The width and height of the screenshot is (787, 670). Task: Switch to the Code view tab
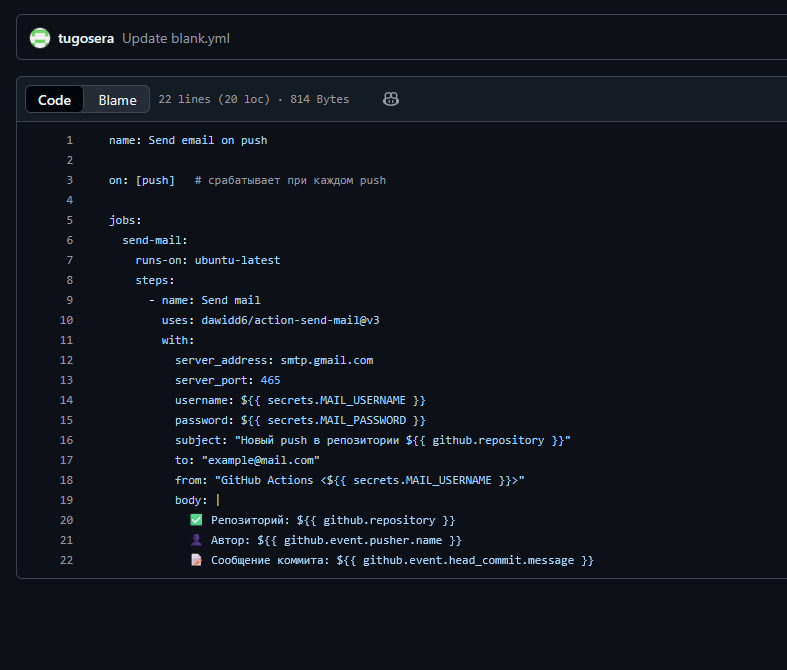click(x=54, y=99)
